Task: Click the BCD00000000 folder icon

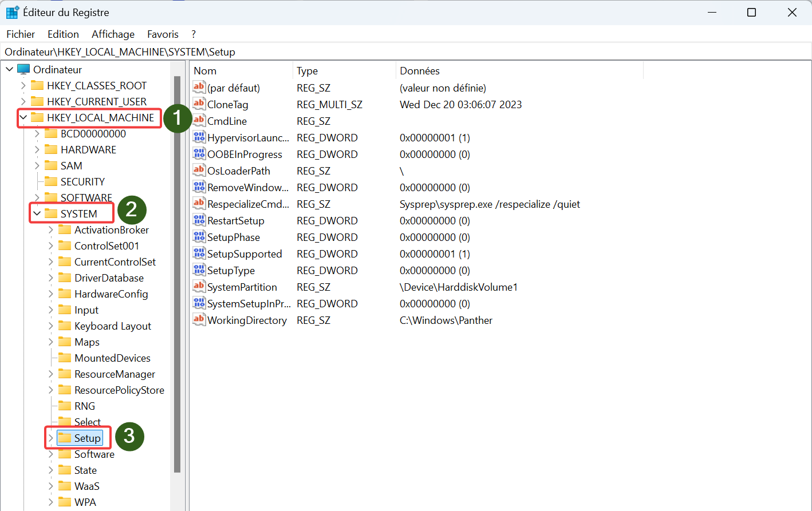Action: (x=51, y=133)
